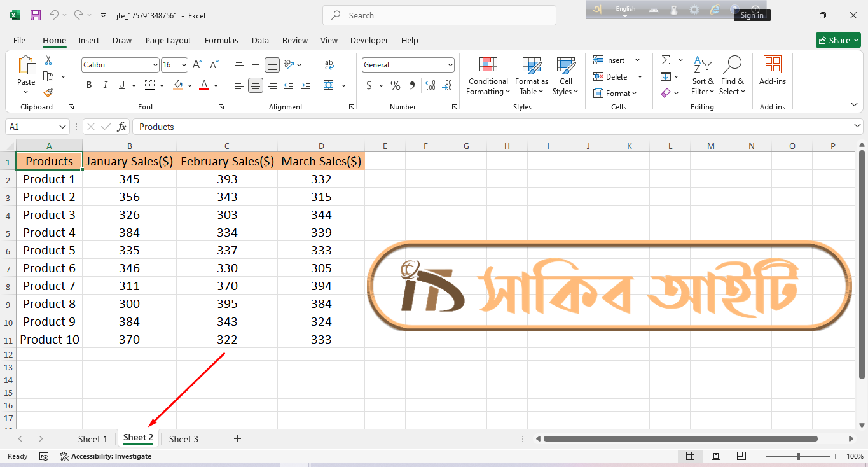This screenshot has width=868, height=467.
Task: Click the Sign in button
Action: click(752, 15)
